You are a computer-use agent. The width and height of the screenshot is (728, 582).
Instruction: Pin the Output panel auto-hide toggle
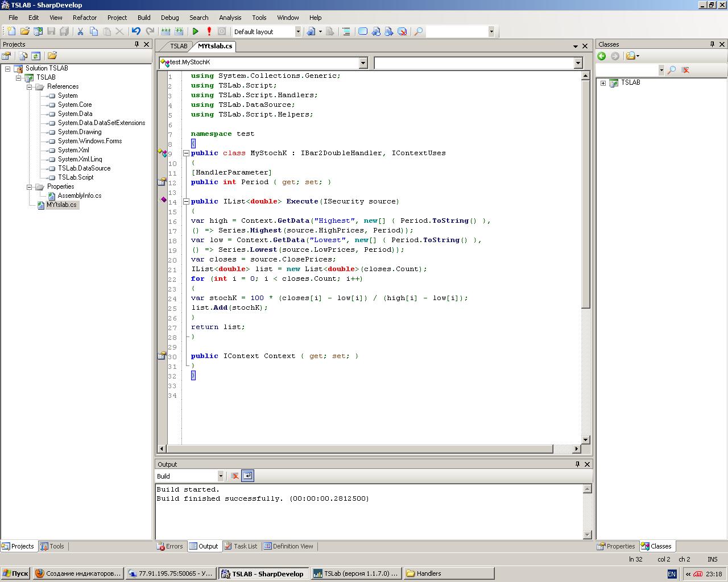pos(577,464)
